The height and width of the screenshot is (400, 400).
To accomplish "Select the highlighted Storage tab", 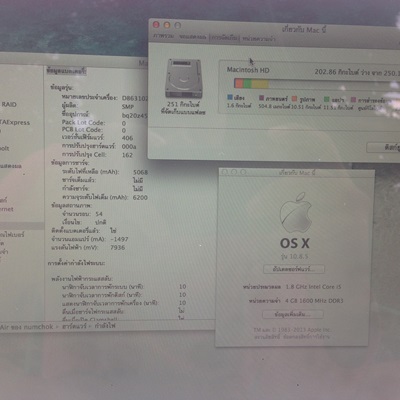I will pyautogui.click(x=225, y=38).
